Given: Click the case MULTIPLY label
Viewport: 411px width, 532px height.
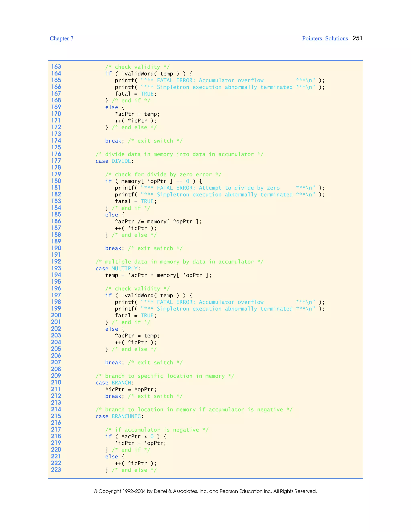Looking at the screenshot, I should 118,268.
